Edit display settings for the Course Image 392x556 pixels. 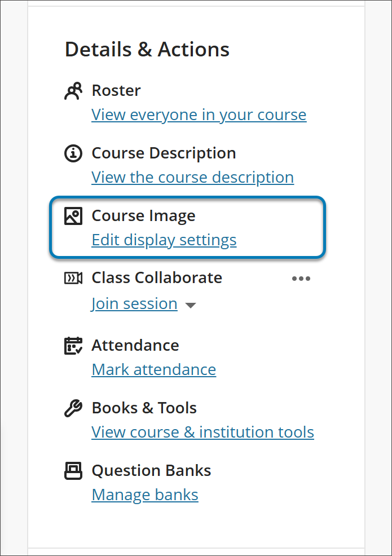pos(164,240)
